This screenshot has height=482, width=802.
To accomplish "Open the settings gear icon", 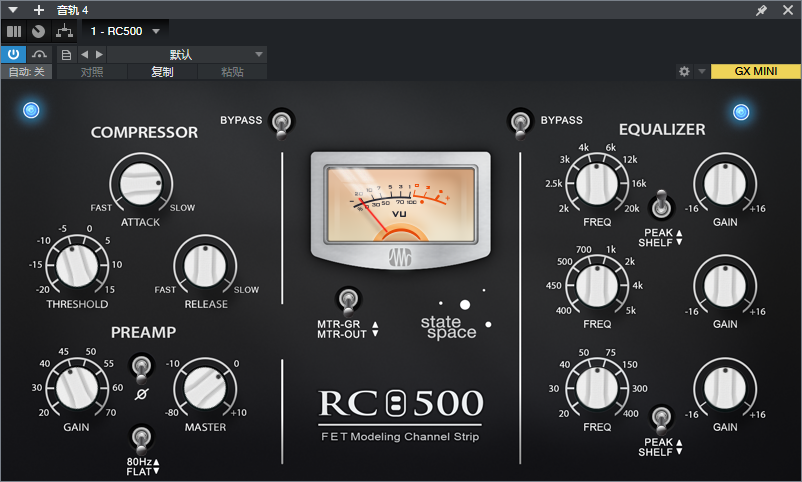I will click(684, 71).
